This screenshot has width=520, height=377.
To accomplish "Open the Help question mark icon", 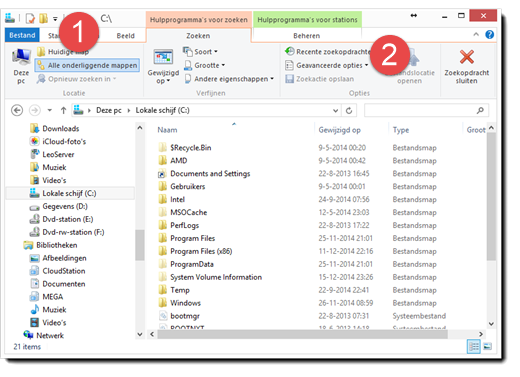I will (x=489, y=35).
